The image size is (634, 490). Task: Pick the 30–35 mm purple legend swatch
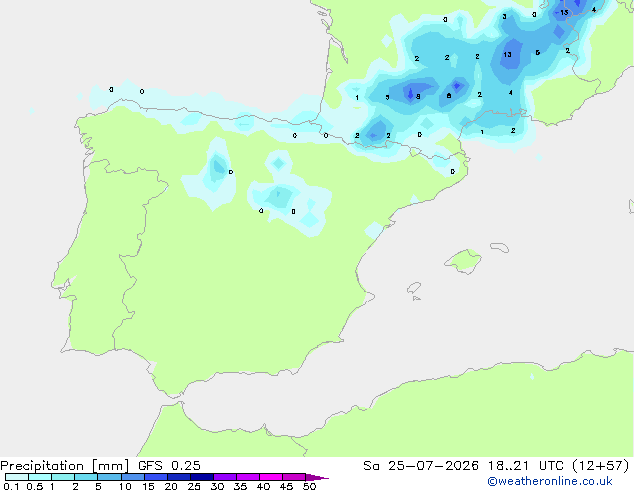point(225,477)
